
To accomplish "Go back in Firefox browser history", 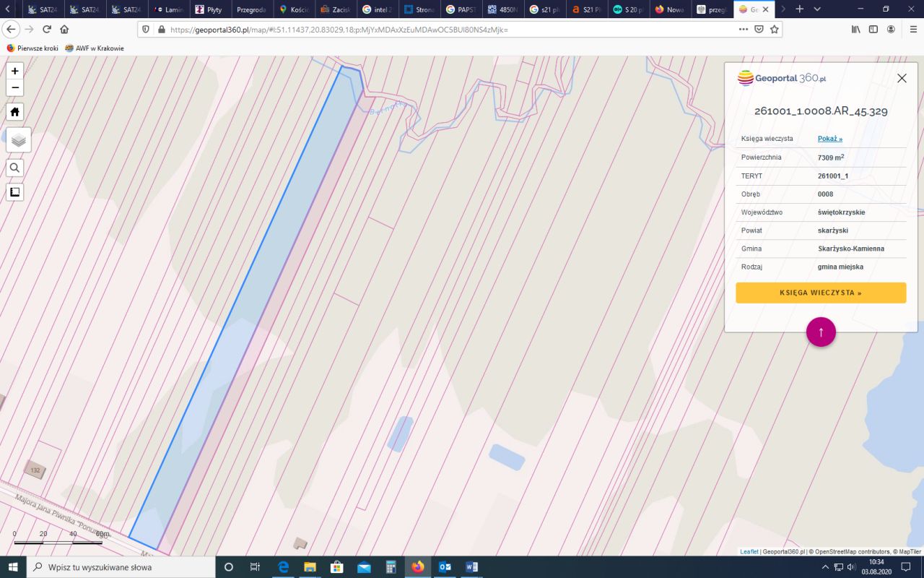I will click(x=11, y=30).
